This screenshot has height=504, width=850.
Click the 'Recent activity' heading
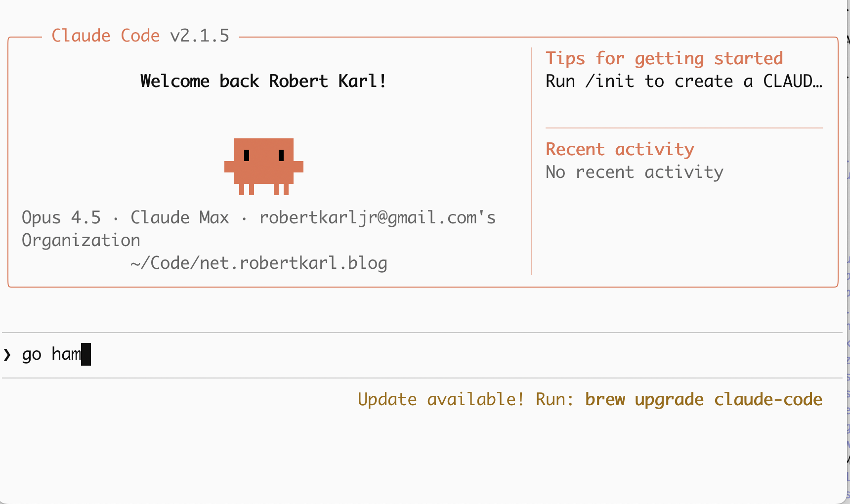(620, 149)
